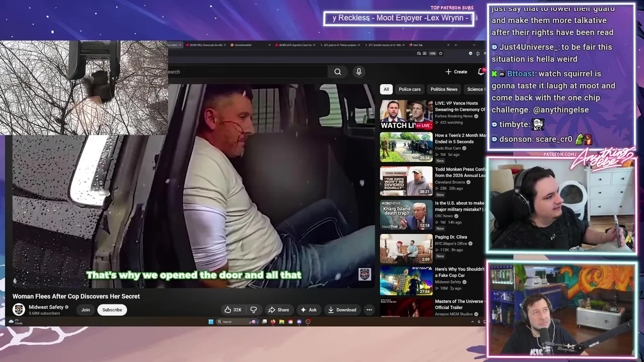644x362 pixels.
Task: Open 'LIVE: VP Vance Hosts Swearing-In' thumbnail
Action: [x=406, y=115]
